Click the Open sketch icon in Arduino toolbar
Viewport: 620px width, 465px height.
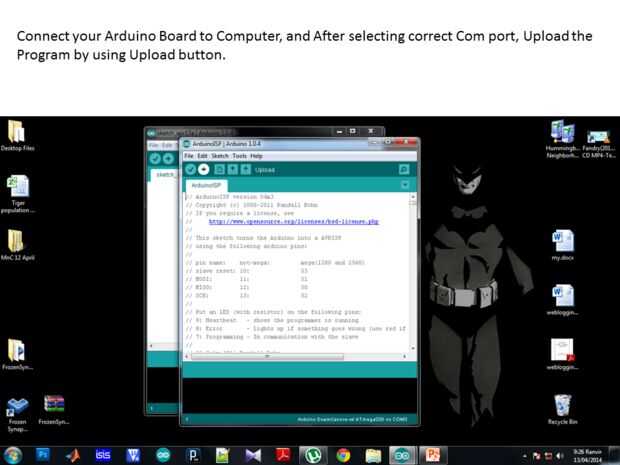click(232, 170)
